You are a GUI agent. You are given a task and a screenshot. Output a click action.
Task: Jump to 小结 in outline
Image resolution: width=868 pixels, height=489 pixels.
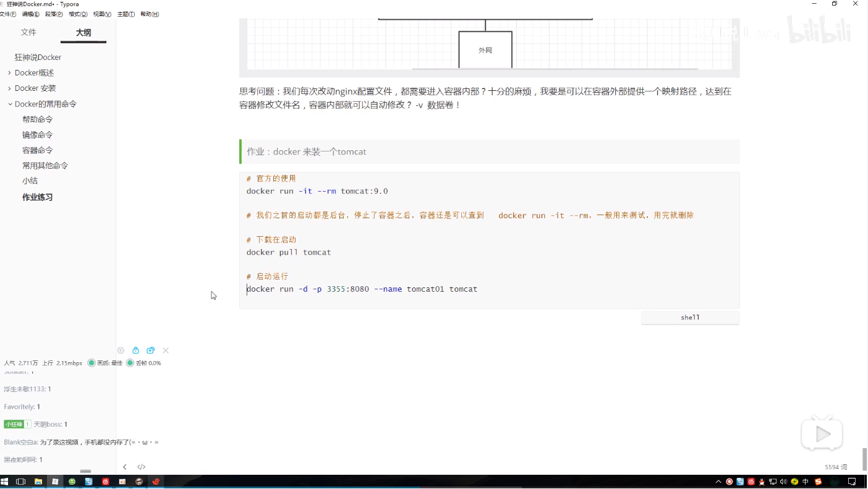coord(30,181)
